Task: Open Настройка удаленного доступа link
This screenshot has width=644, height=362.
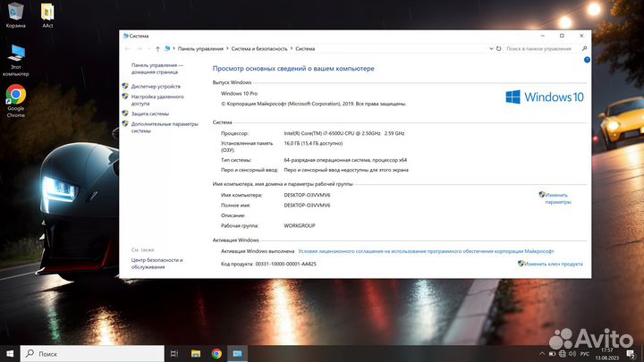Action: 157,100
